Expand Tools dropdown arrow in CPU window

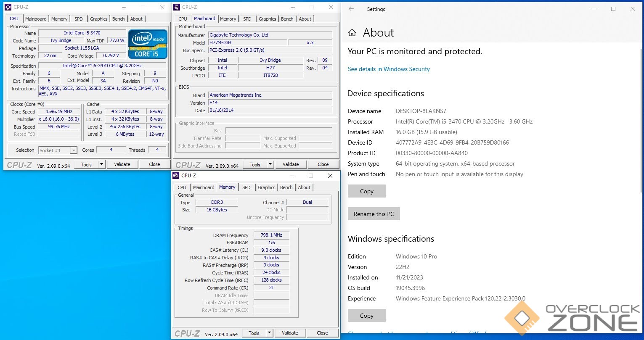(x=101, y=164)
